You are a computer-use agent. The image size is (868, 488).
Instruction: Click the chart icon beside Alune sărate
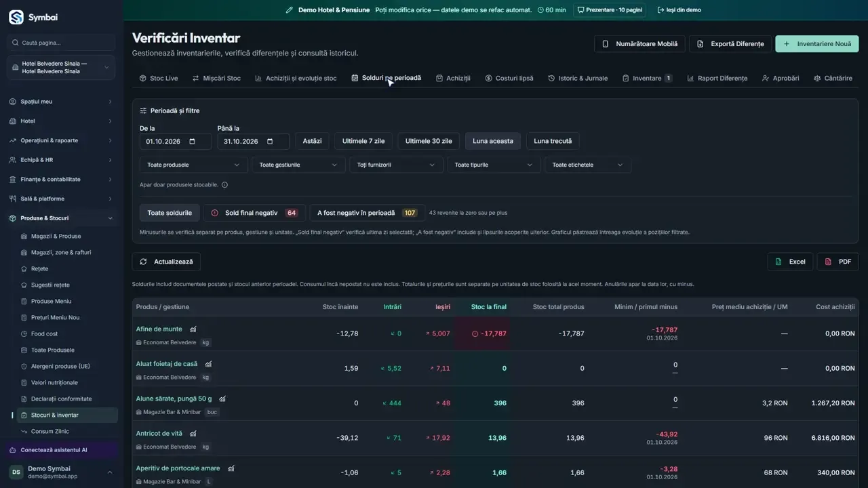tap(222, 399)
